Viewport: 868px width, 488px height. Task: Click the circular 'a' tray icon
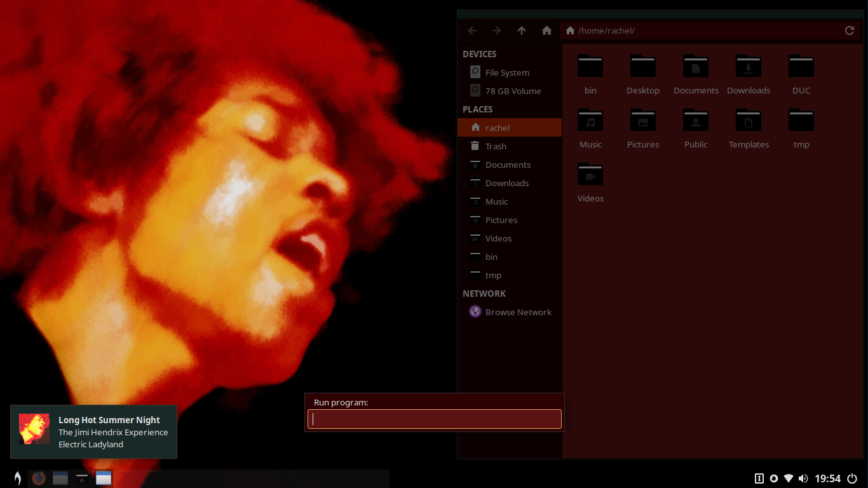click(774, 478)
